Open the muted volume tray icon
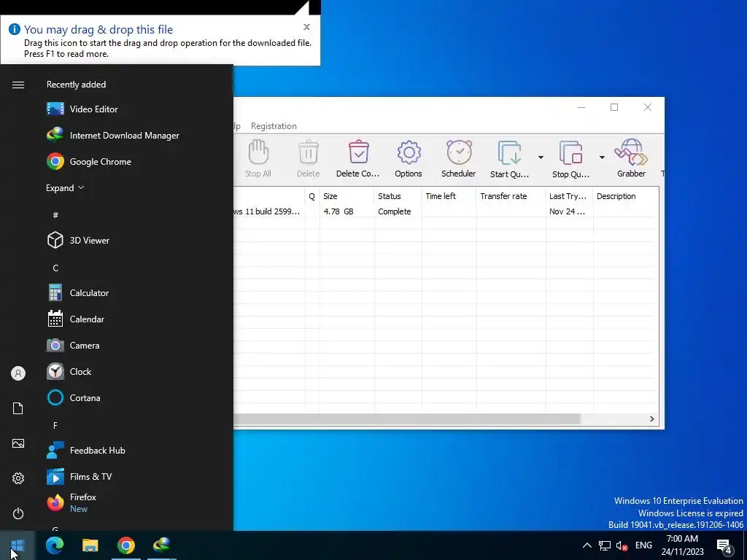 (x=622, y=545)
